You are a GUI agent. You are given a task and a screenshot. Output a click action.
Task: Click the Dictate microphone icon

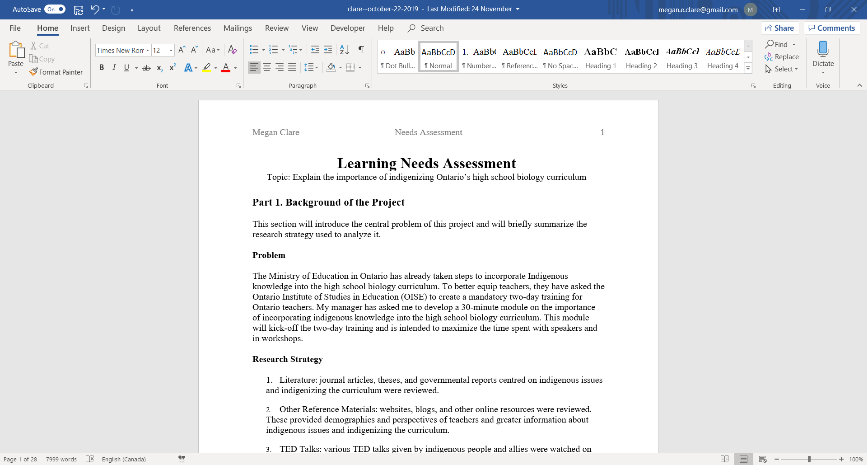tap(823, 49)
